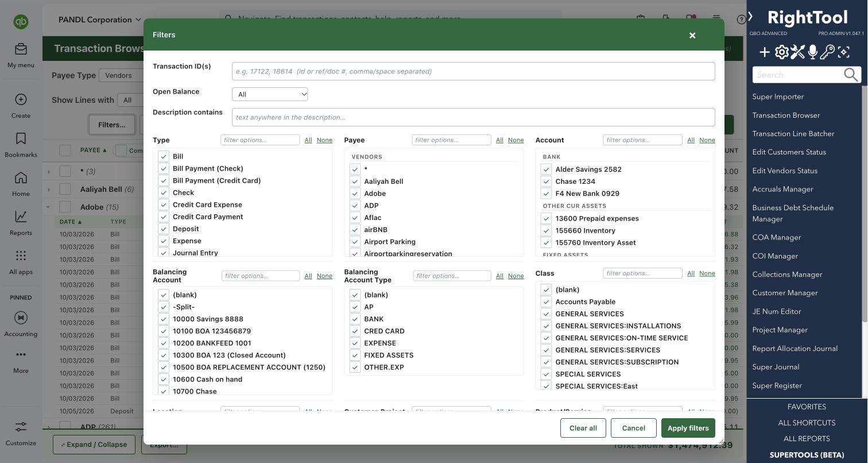Click the Description contains text field
This screenshot has height=463, width=868.
click(473, 117)
